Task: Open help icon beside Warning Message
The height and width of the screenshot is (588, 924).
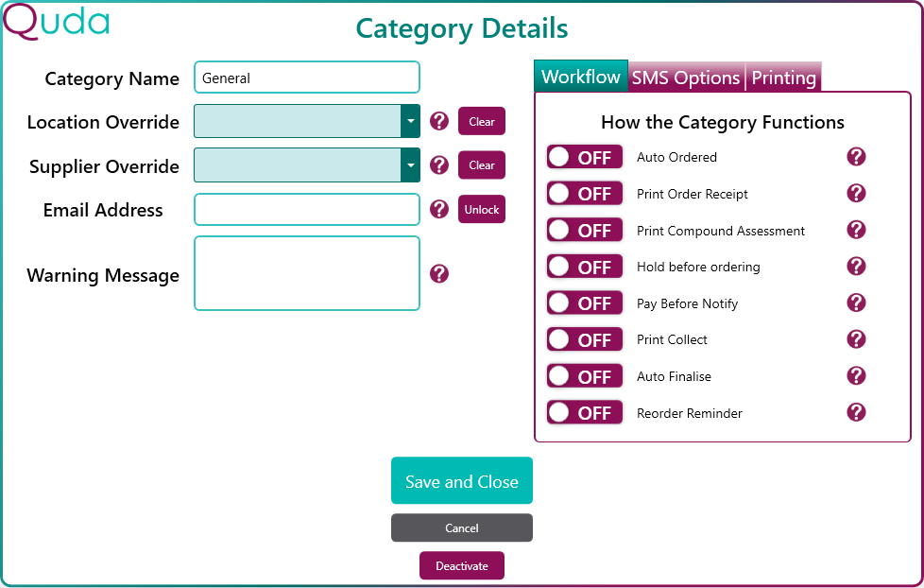Action: [439, 273]
